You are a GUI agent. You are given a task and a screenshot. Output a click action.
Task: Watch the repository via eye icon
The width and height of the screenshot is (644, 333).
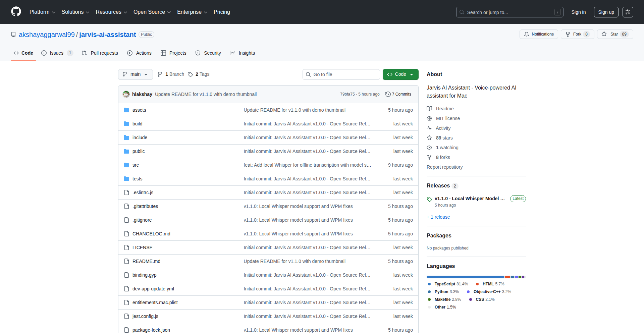click(x=429, y=148)
